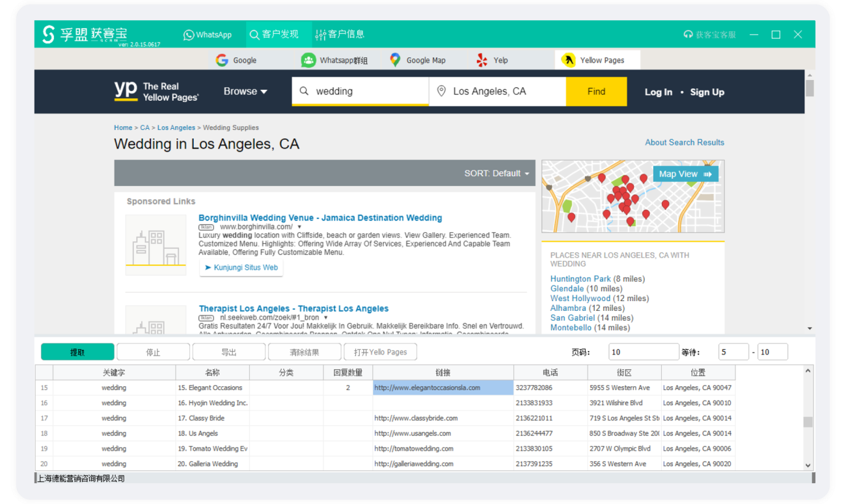Click the yellow Find button

(596, 91)
